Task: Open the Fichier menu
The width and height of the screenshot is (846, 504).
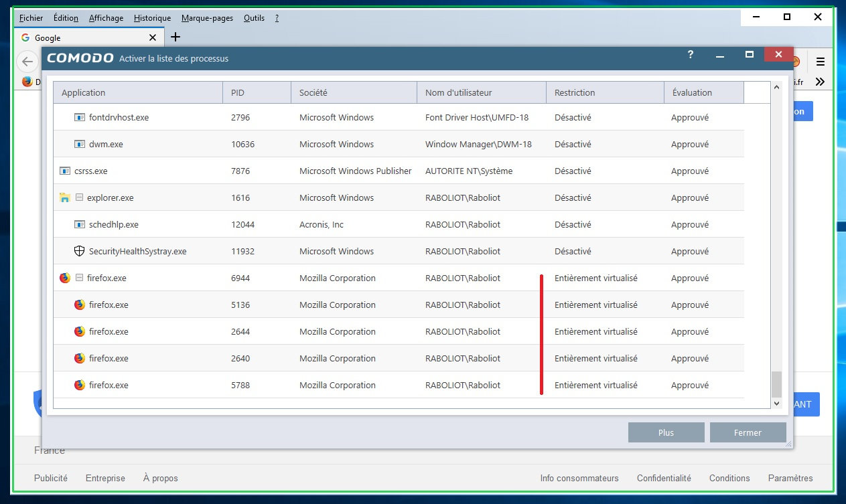Action: click(31, 18)
